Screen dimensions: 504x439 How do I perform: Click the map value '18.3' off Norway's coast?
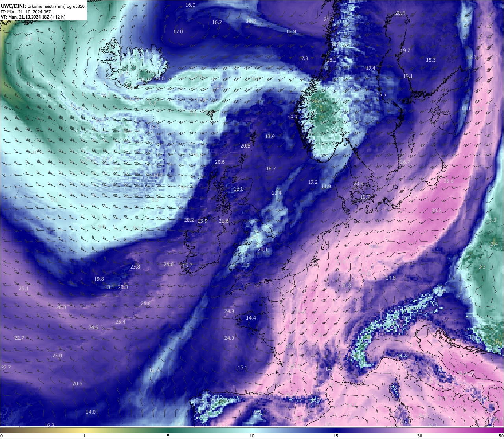(x=293, y=117)
